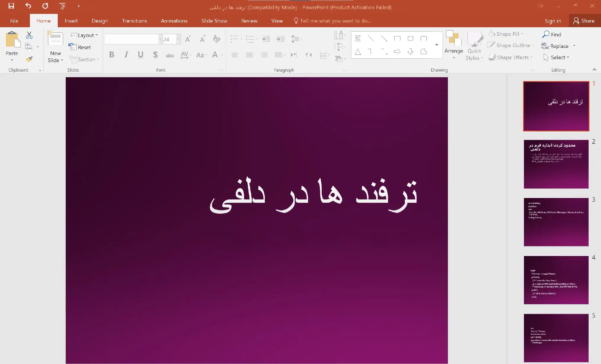This screenshot has height=364, width=601.
Task: Toggle Bold formatting
Action: [x=112, y=55]
